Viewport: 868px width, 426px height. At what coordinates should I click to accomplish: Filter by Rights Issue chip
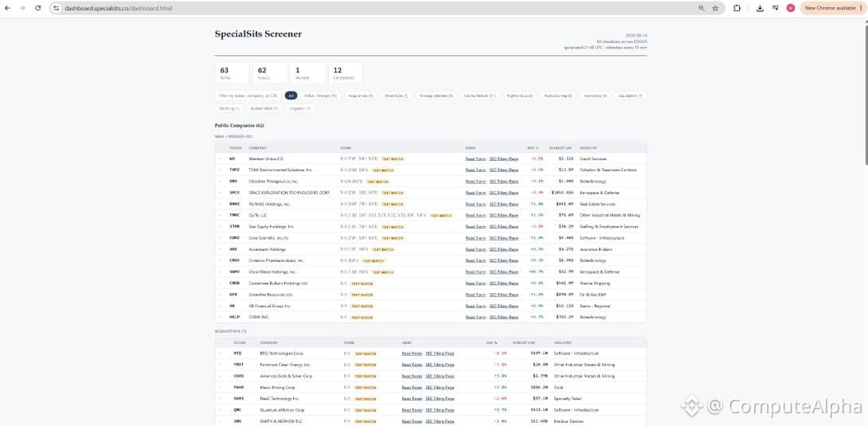coord(520,96)
